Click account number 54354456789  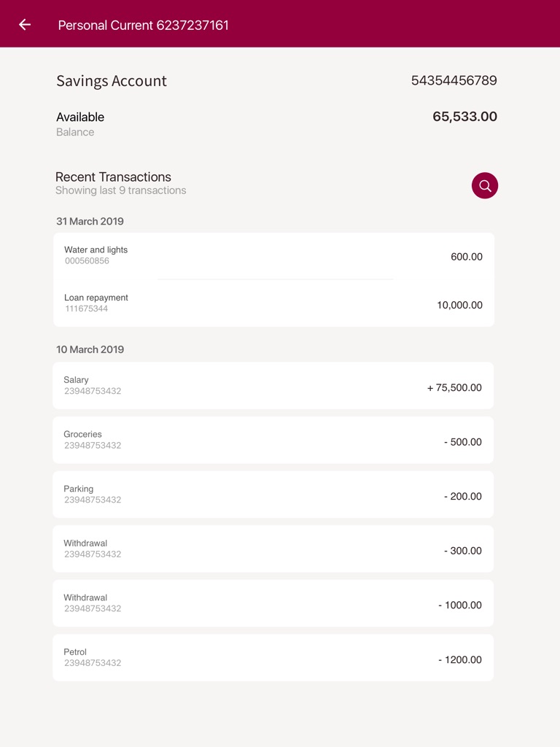point(454,80)
